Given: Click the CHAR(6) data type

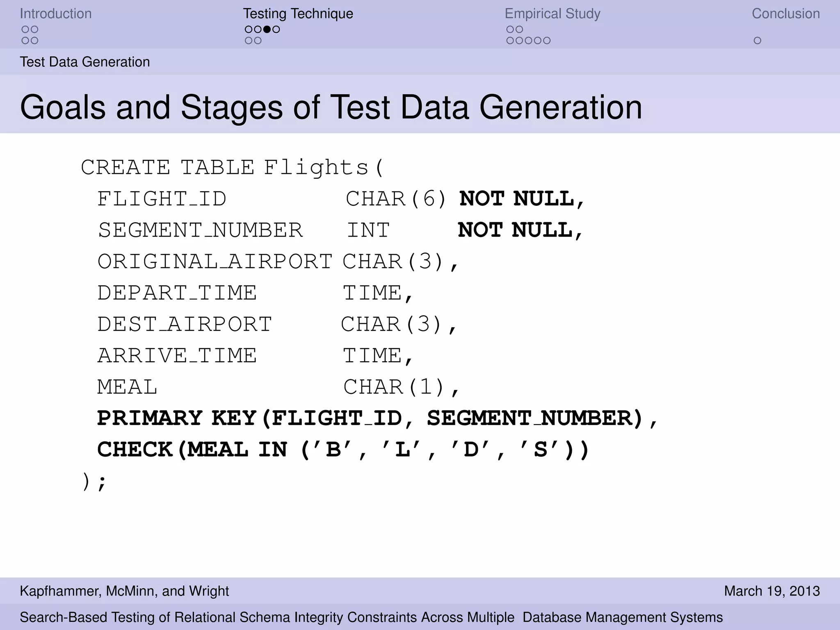Looking at the screenshot, I should [x=396, y=199].
